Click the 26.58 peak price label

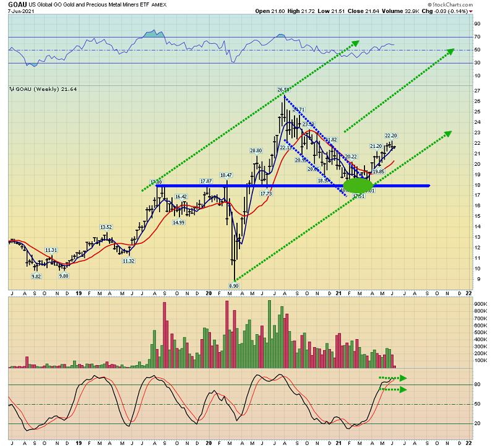283,90
